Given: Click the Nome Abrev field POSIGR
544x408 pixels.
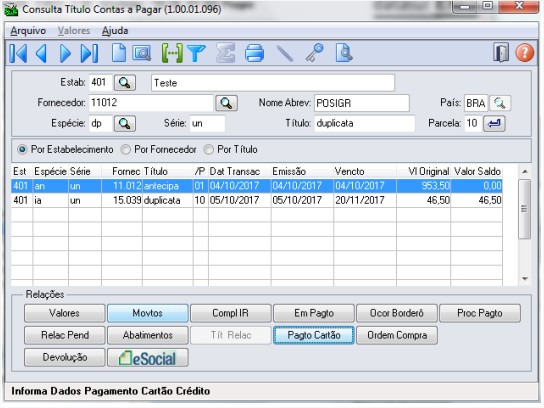Looking at the screenshot, I should point(362,103).
